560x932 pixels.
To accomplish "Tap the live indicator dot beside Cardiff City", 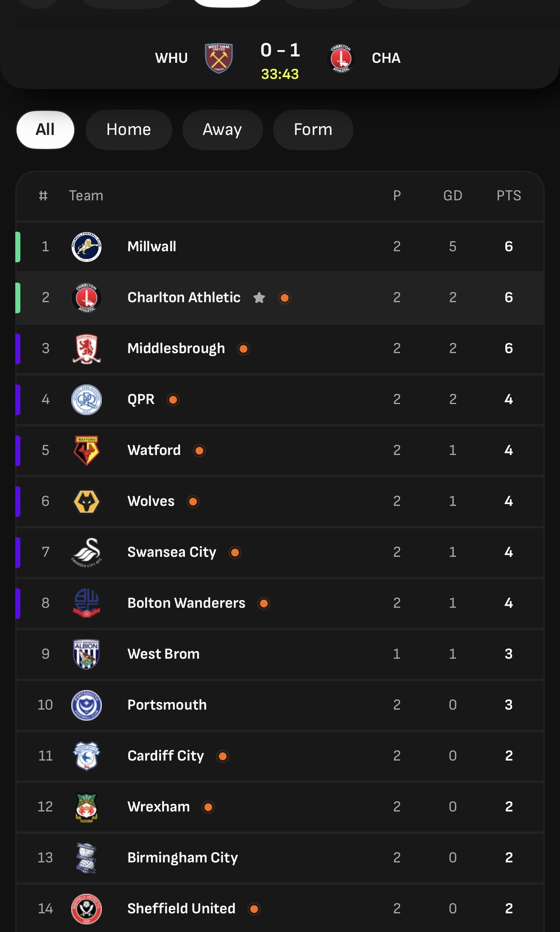I will tap(223, 756).
